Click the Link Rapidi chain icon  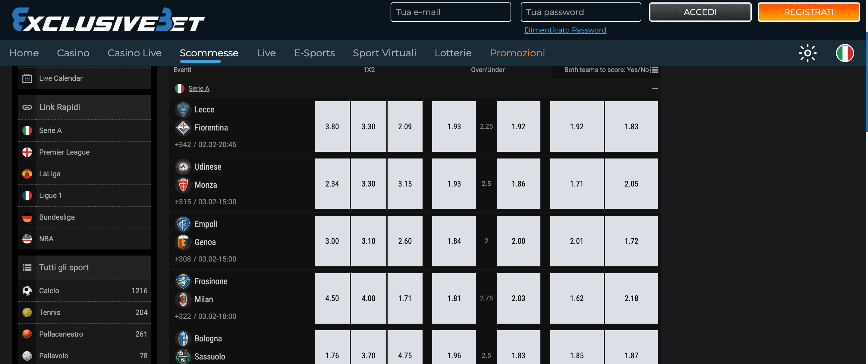[x=27, y=107]
